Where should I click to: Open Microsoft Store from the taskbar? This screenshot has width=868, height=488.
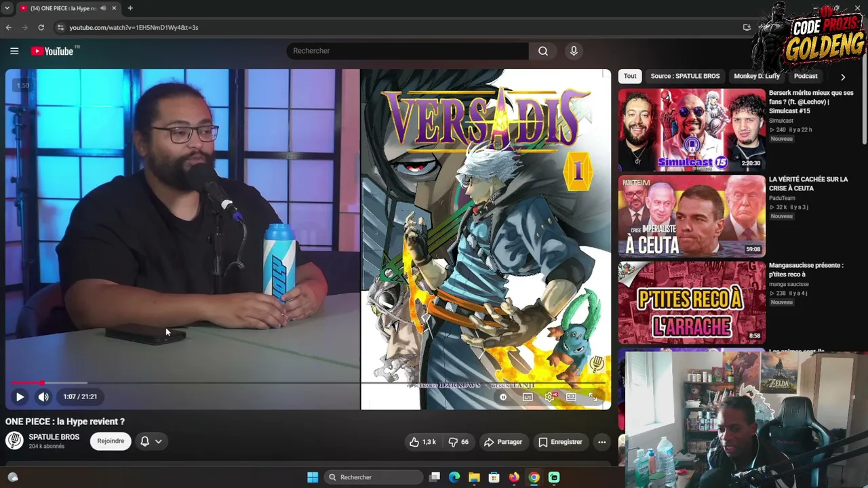[494, 477]
